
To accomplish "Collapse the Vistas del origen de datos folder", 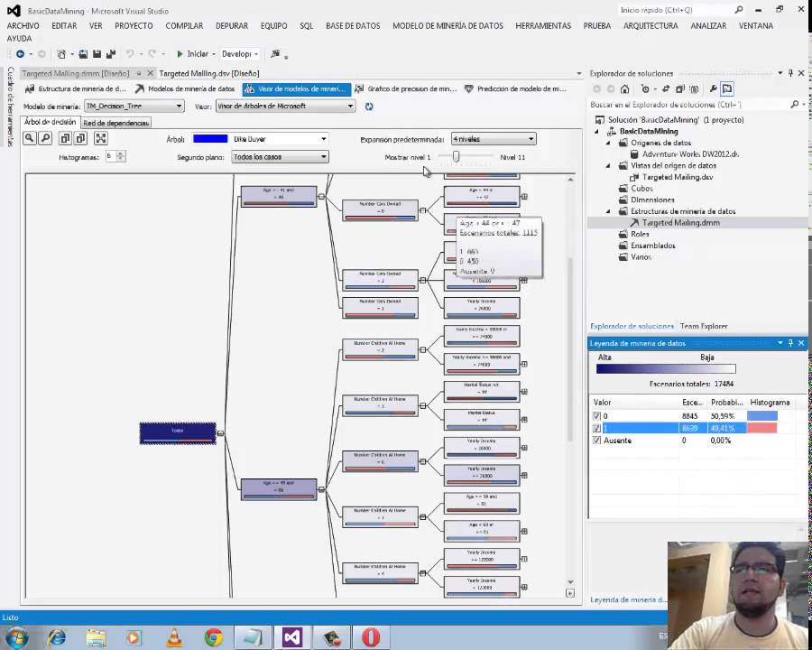I will click(x=608, y=166).
